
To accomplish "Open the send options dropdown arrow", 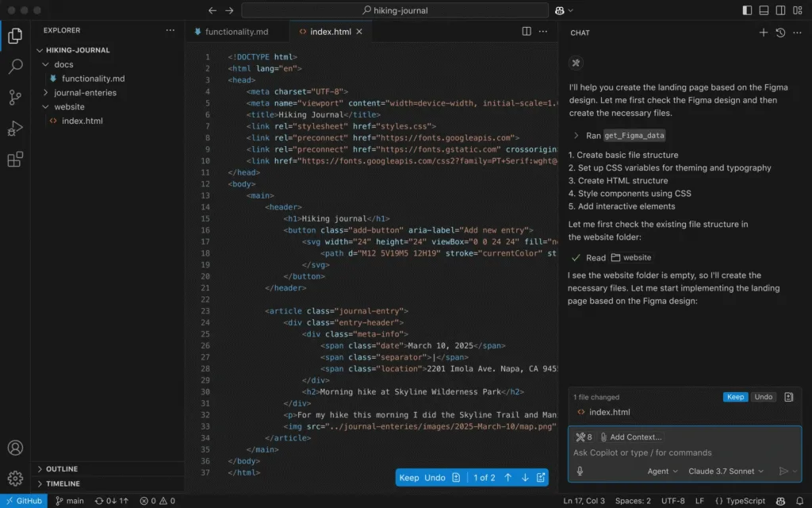I will [x=795, y=471].
